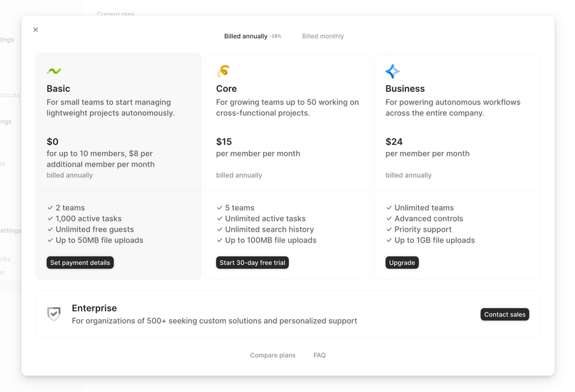Click "Set payment details" on Basic plan
The image size is (575, 392).
tap(80, 262)
